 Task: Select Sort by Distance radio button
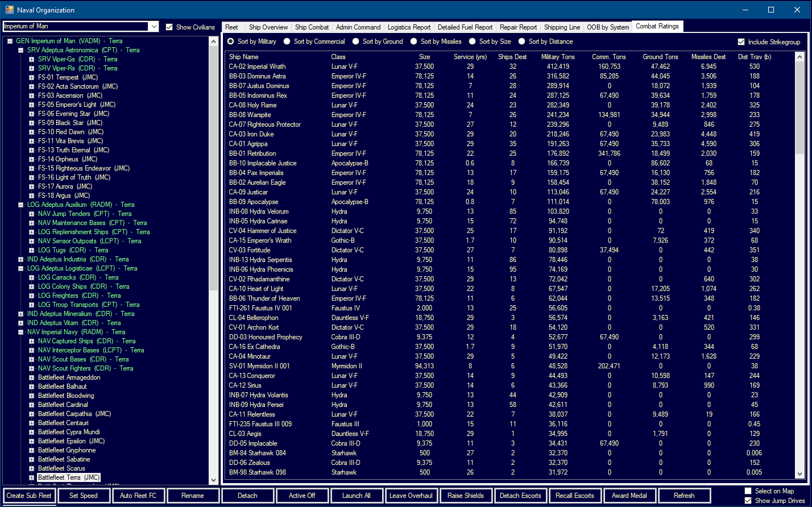coord(522,41)
